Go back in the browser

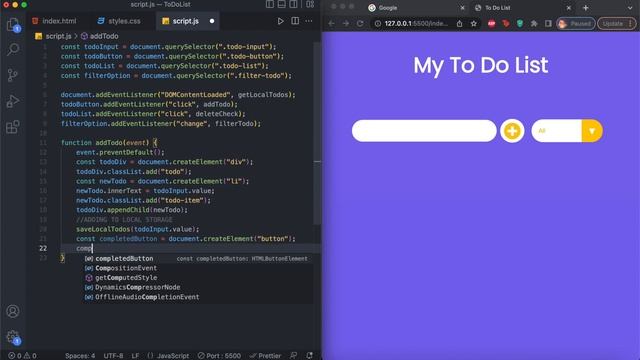(x=331, y=24)
